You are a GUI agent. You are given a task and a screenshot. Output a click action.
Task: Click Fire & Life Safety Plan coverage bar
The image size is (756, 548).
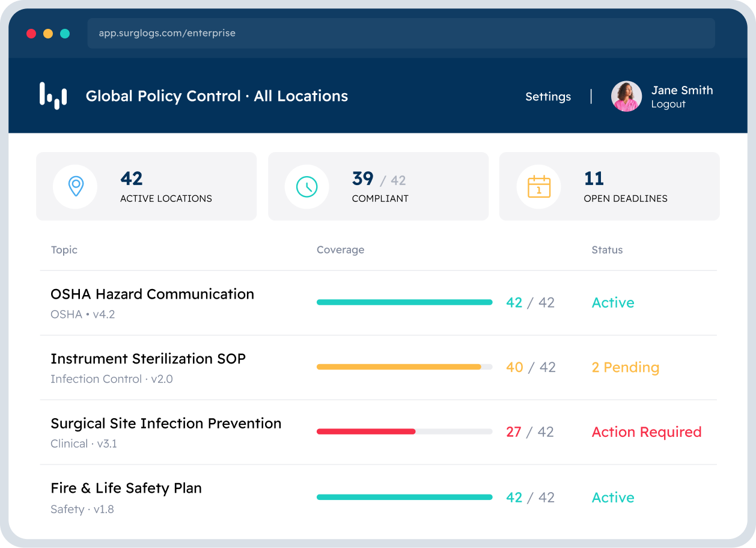click(x=404, y=497)
